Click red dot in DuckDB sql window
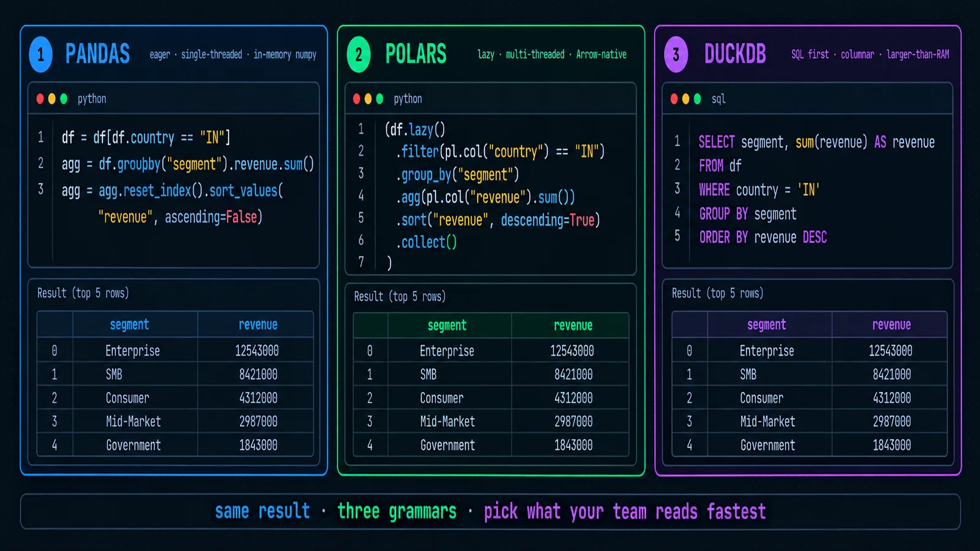Screen dimensions: 980x551 (x=674, y=99)
